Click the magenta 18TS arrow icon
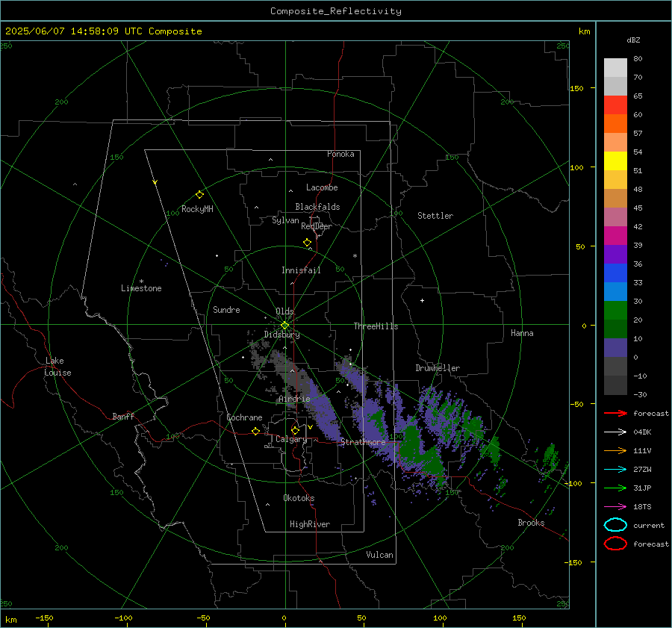The image size is (672, 628). coord(615,507)
